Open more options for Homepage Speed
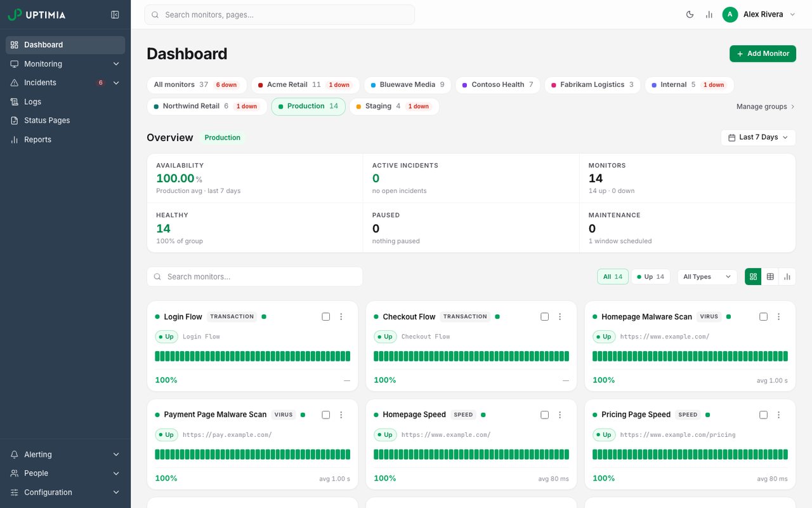Screen dimensions: 812x508 [x=560, y=415]
